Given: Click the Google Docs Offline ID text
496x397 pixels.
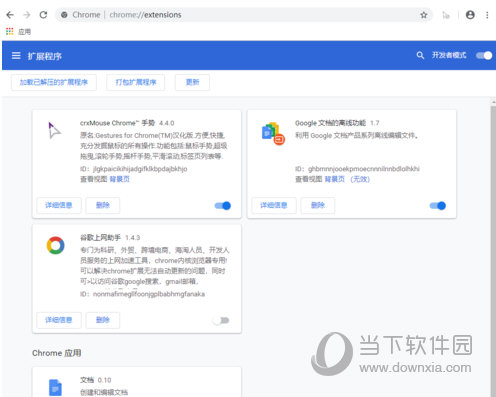Looking at the screenshot, I should click(x=357, y=169).
